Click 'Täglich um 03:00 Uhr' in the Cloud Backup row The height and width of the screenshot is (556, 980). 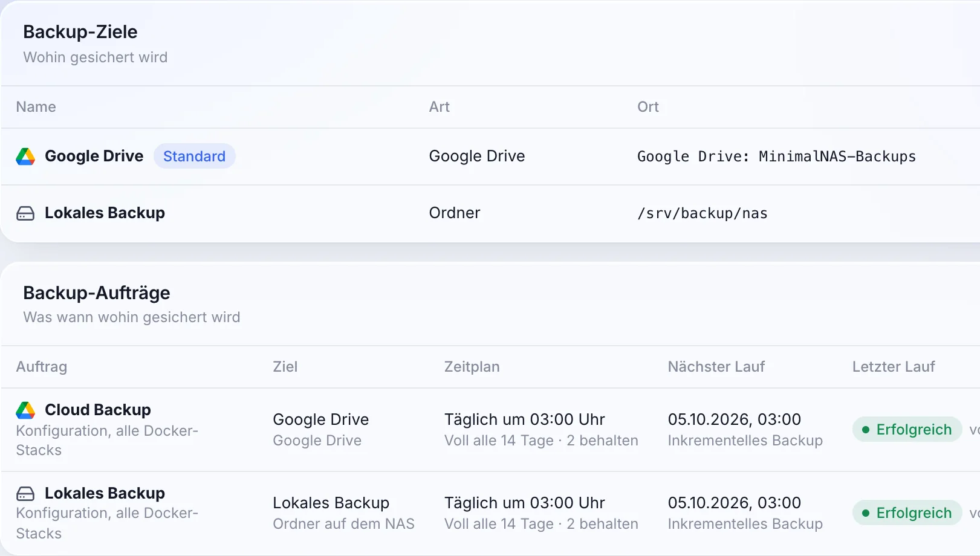click(x=525, y=419)
